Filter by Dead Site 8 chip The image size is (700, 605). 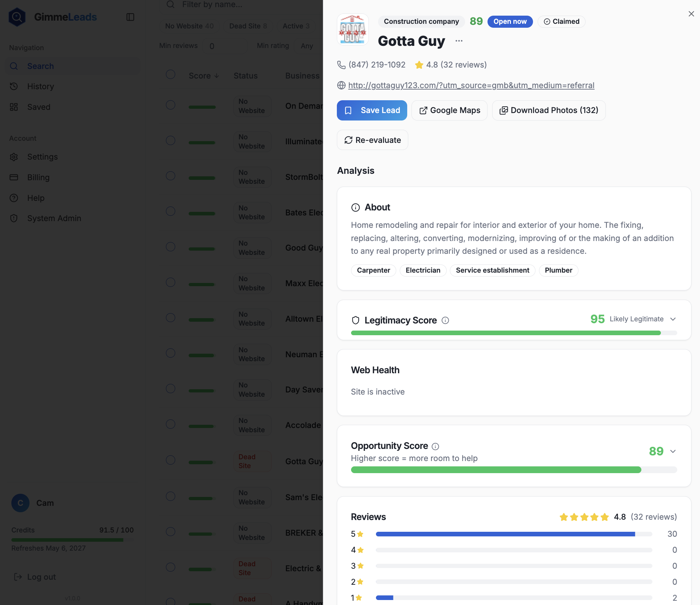[x=248, y=26]
